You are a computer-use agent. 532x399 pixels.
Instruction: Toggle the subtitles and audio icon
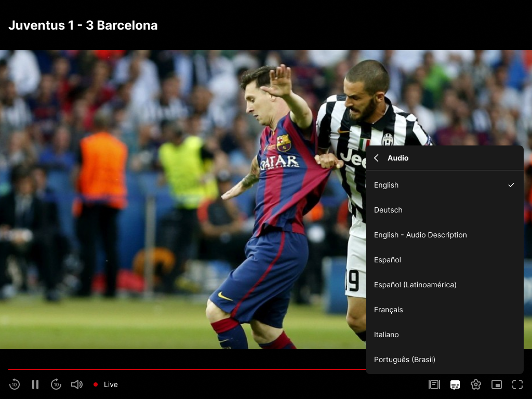tap(455, 385)
